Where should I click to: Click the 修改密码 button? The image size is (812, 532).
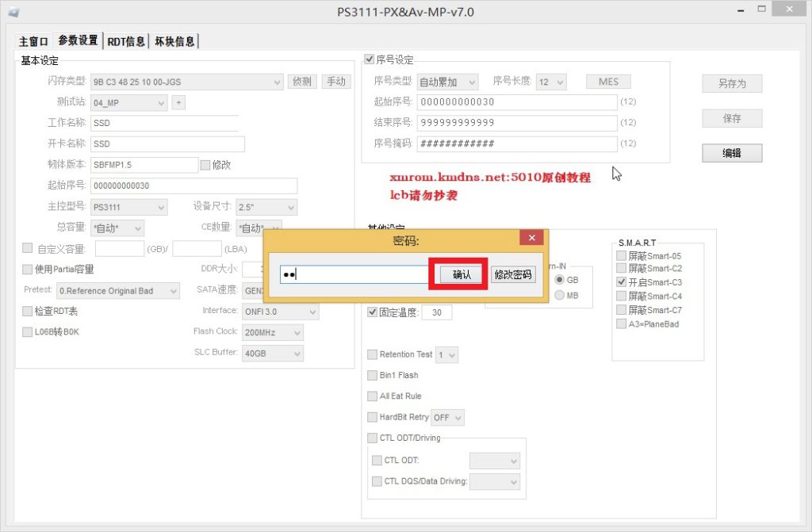point(514,274)
